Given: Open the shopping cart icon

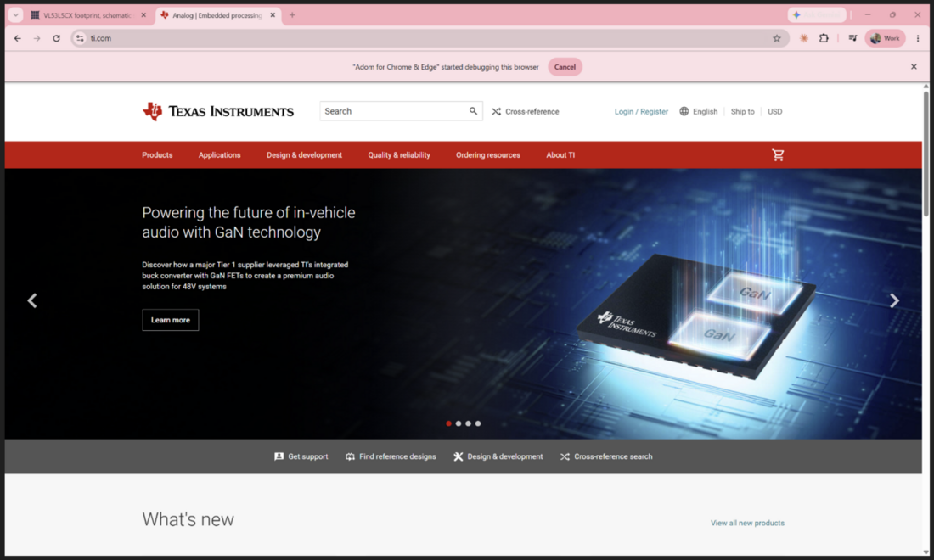Looking at the screenshot, I should tap(778, 154).
